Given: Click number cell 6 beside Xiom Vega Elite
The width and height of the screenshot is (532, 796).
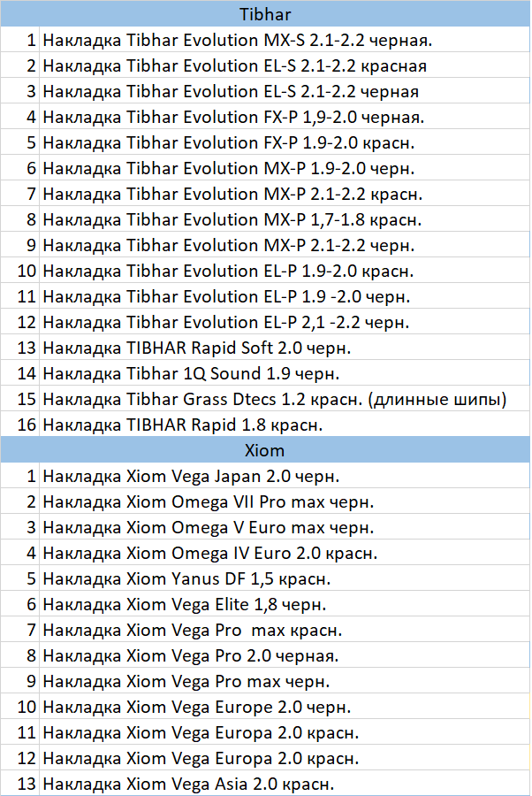Looking at the screenshot, I should (19, 604).
